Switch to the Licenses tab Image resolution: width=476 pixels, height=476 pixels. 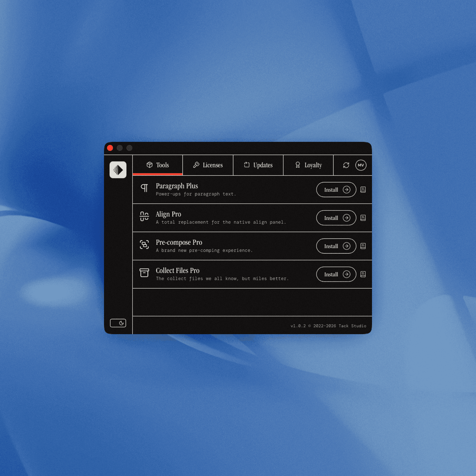point(208,165)
